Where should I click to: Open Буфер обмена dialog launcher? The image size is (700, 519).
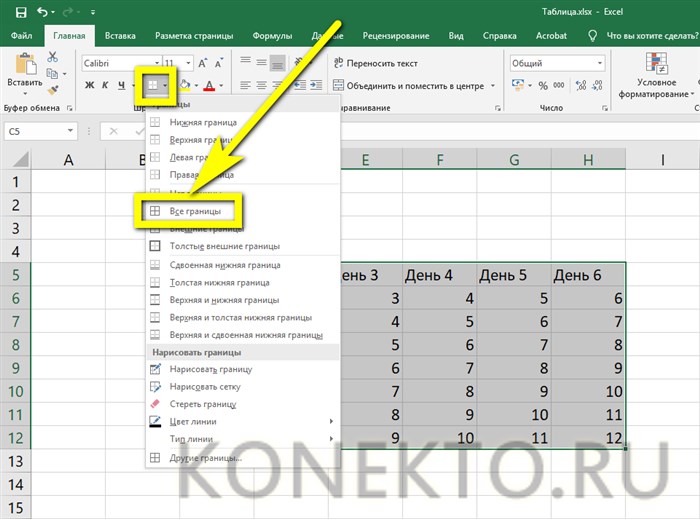[x=70, y=108]
